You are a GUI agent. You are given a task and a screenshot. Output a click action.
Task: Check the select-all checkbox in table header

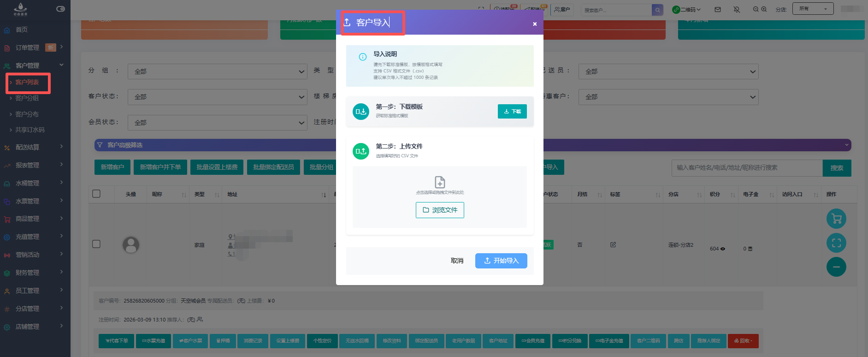(96, 194)
